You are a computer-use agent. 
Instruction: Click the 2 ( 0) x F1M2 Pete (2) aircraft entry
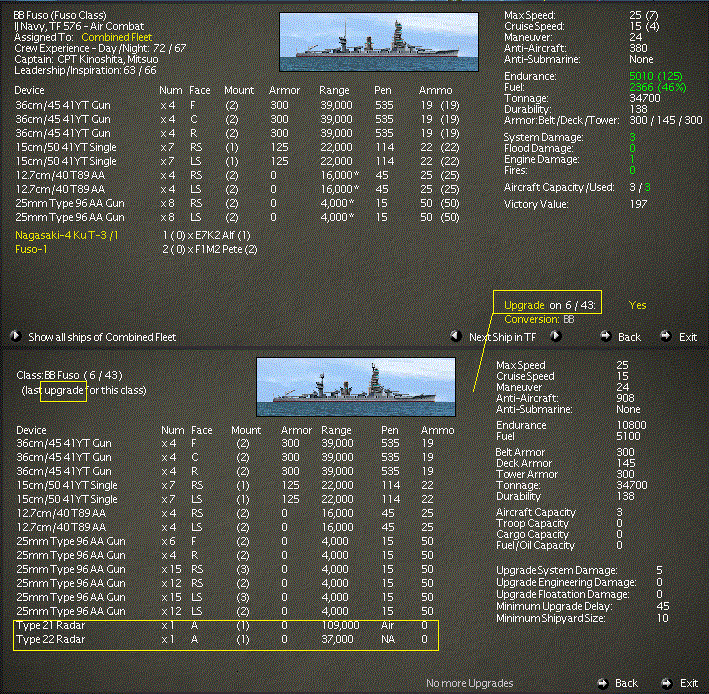point(210,249)
